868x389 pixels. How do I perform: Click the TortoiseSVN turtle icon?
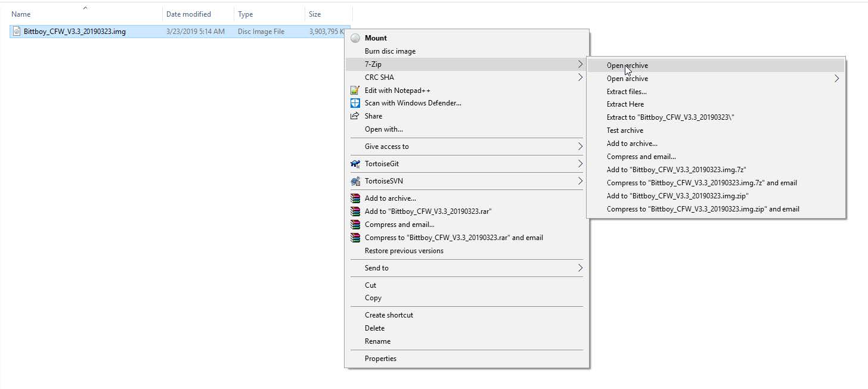355,181
